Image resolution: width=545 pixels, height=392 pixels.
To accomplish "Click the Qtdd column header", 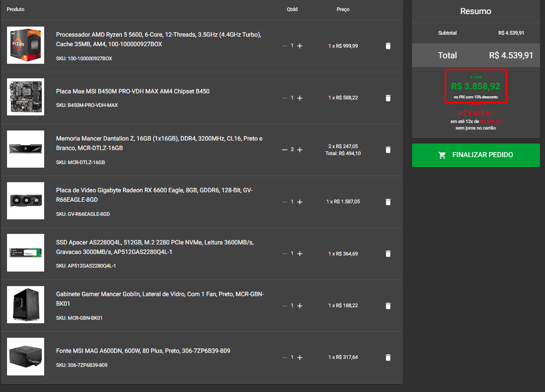I will (x=292, y=10).
